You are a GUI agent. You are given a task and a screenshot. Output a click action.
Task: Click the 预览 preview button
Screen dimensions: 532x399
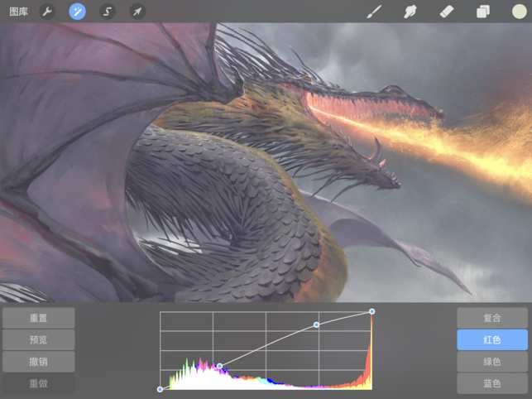point(39,339)
